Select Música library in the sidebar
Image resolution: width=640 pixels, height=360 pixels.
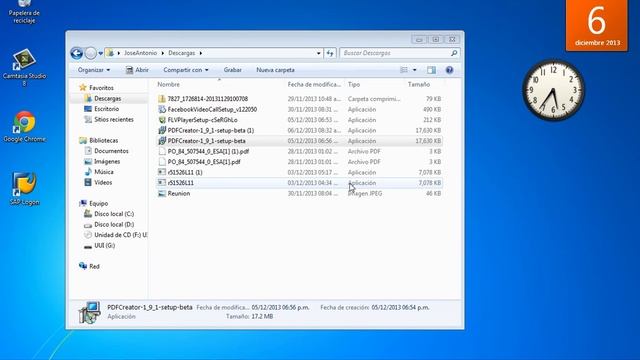click(x=104, y=172)
